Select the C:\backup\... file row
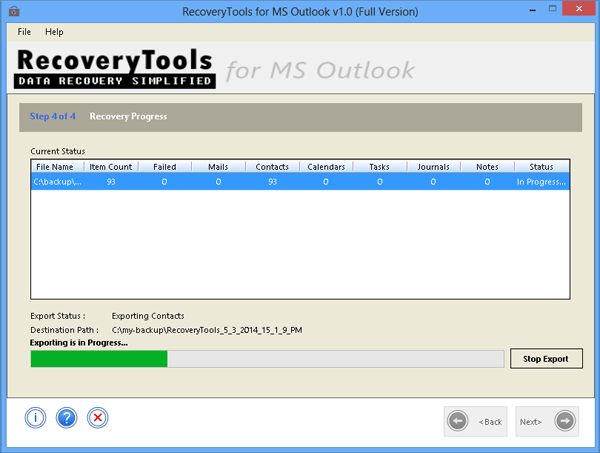This screenshot has width=600, height=453. pyautogui.click(x=300, y=182)
